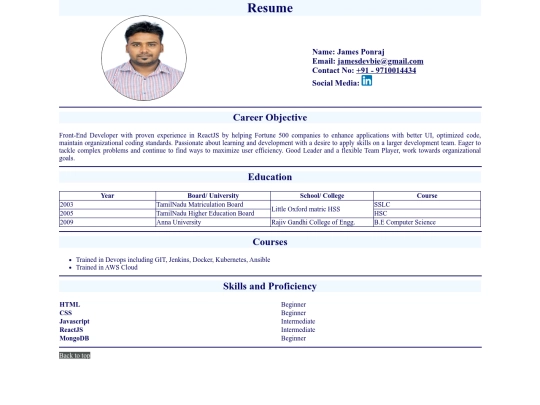Click the jamesdevbie@gmail.com email link
The image size is (540, 405).
click(x=380, y=61)
